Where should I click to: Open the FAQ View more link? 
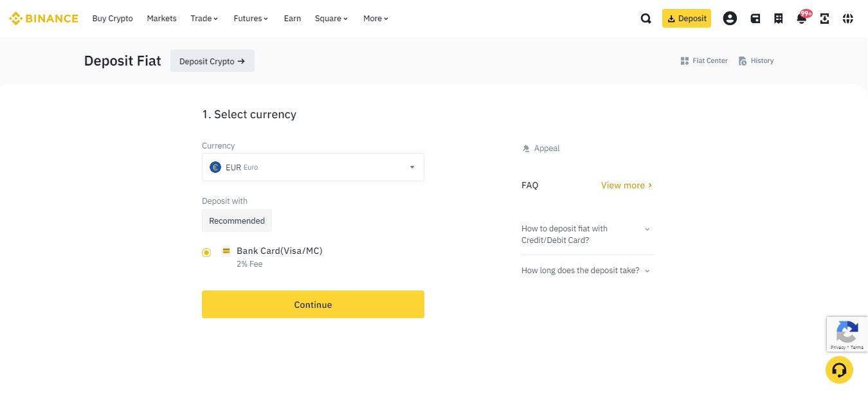click(x=626, y=185)
